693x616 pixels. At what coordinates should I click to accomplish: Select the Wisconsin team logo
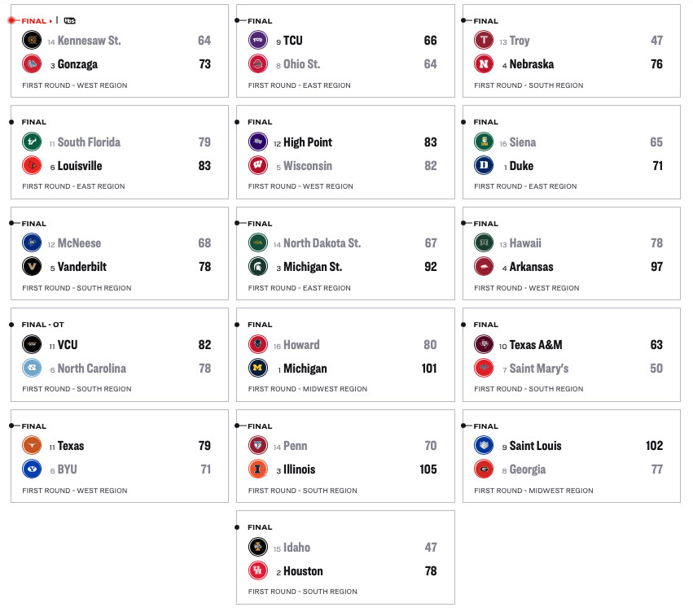point(258,166)
